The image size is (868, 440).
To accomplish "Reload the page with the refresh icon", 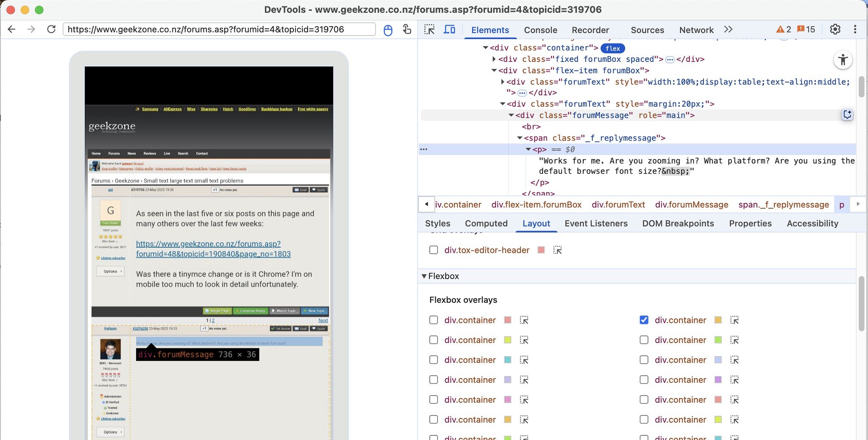I will pos(51,29).
